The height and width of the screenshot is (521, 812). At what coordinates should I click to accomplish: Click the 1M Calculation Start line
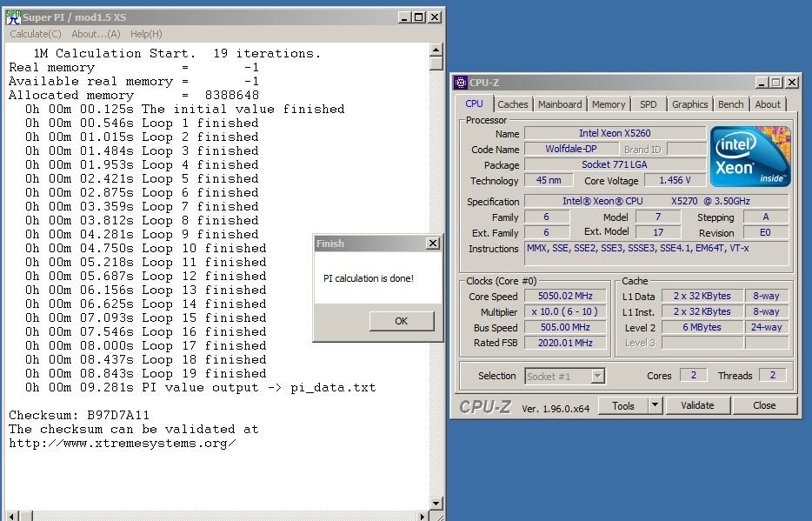click(x=177, y=53)
